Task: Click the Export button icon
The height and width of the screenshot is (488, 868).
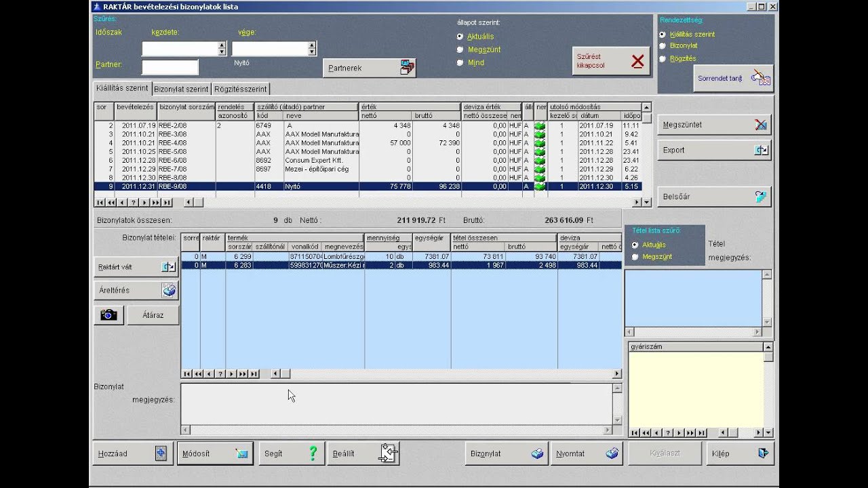Action: click(x=762, y=150)
